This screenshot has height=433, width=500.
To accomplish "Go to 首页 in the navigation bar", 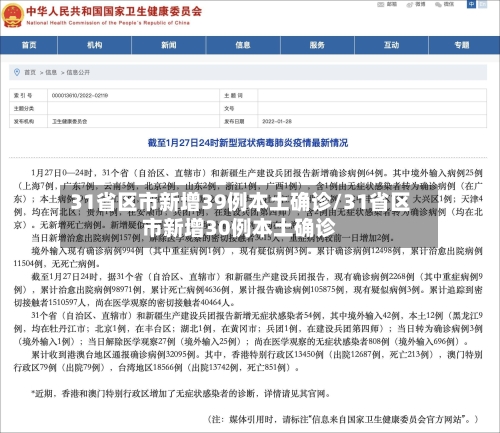I will tap(29, 45).
